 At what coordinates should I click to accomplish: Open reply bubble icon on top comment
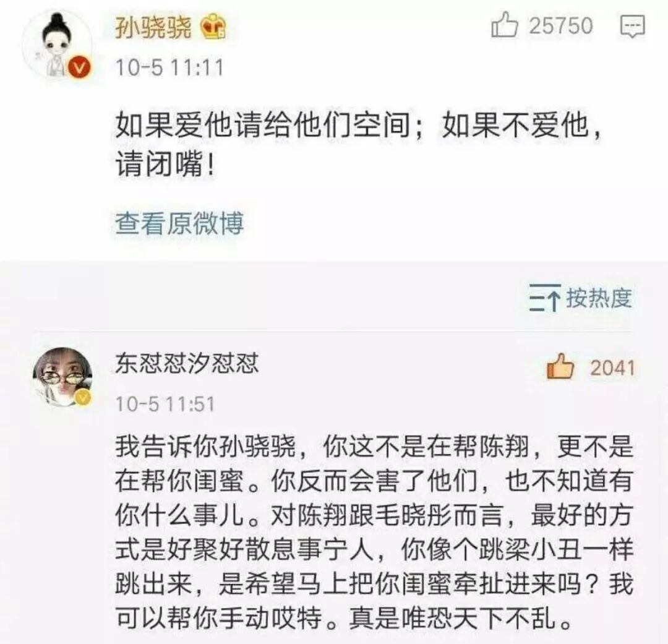pyautogui.click(x=632, y=27)
